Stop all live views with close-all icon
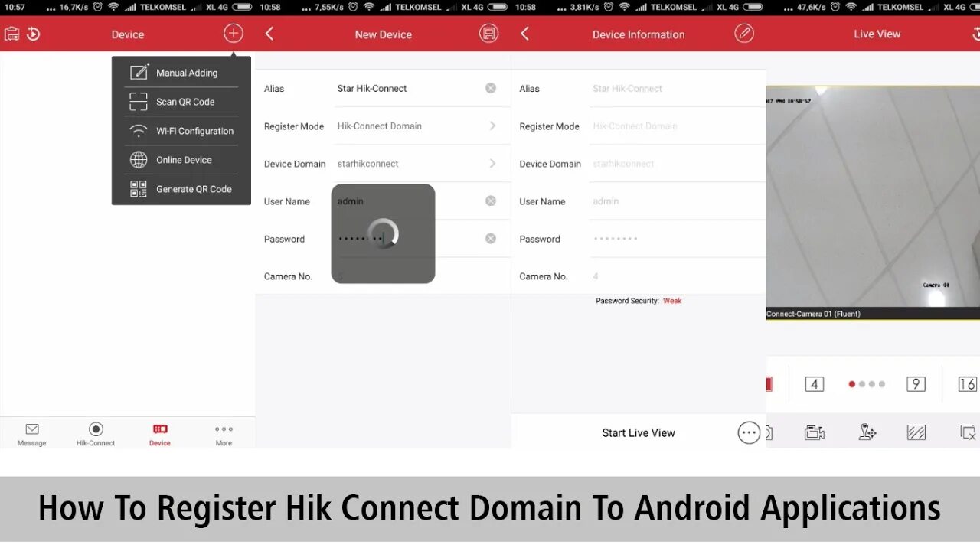This screenshot has width=980, height=551. [x=968, y=432]
